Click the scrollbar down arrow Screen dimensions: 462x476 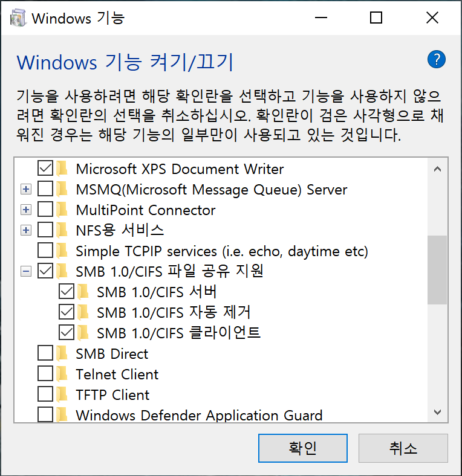(437, 412)
